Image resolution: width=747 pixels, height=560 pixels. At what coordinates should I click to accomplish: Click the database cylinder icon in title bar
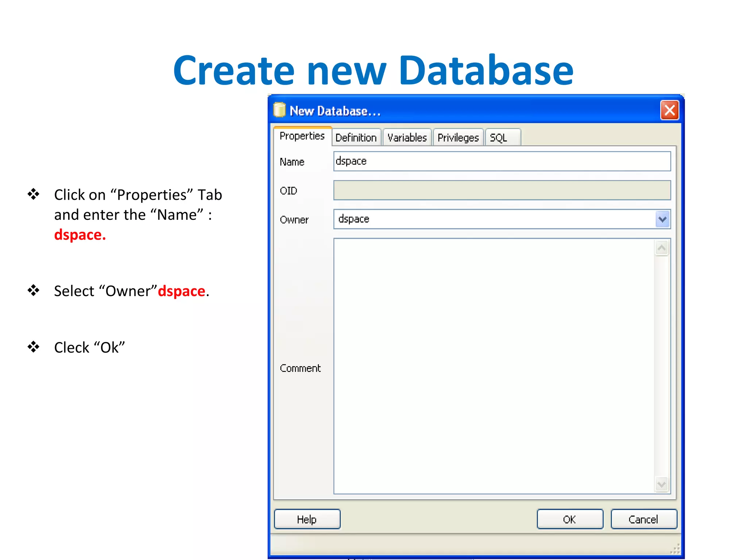click(279, 110)
